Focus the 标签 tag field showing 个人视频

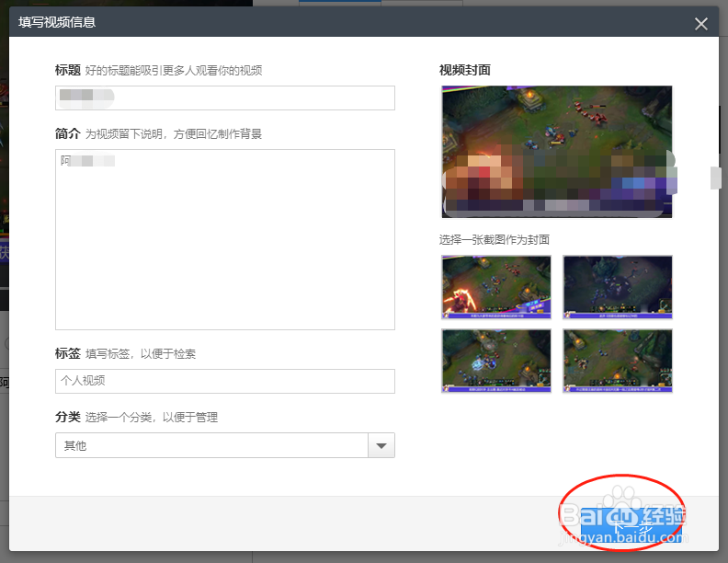coord(225,382)
